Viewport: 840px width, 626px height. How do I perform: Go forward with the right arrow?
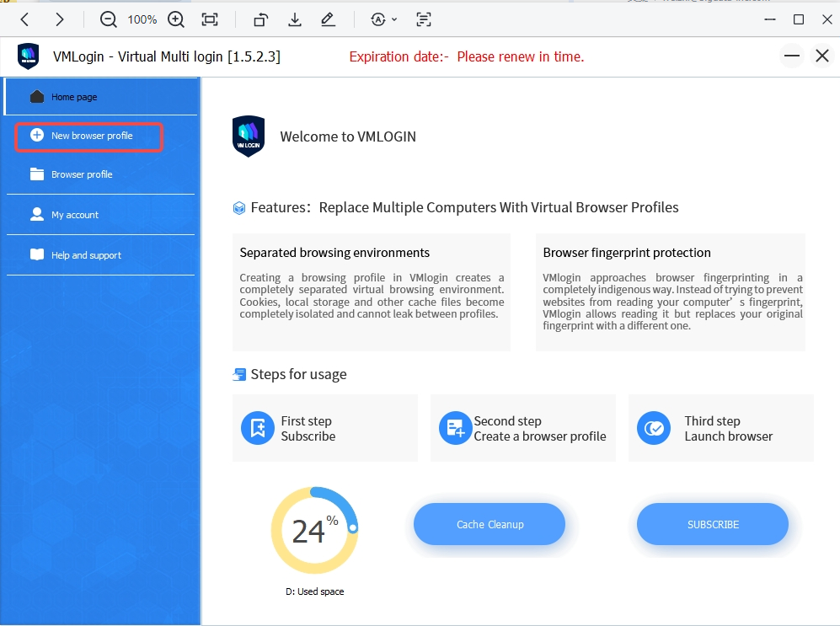click(x=60, y=20)
